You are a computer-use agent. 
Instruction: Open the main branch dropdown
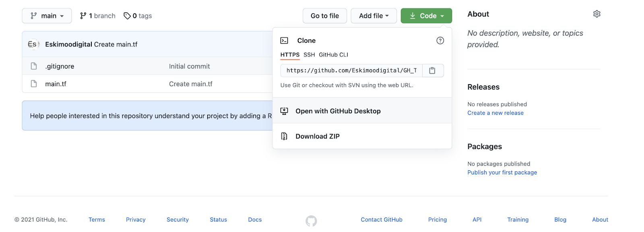click(x=47, y=16)
